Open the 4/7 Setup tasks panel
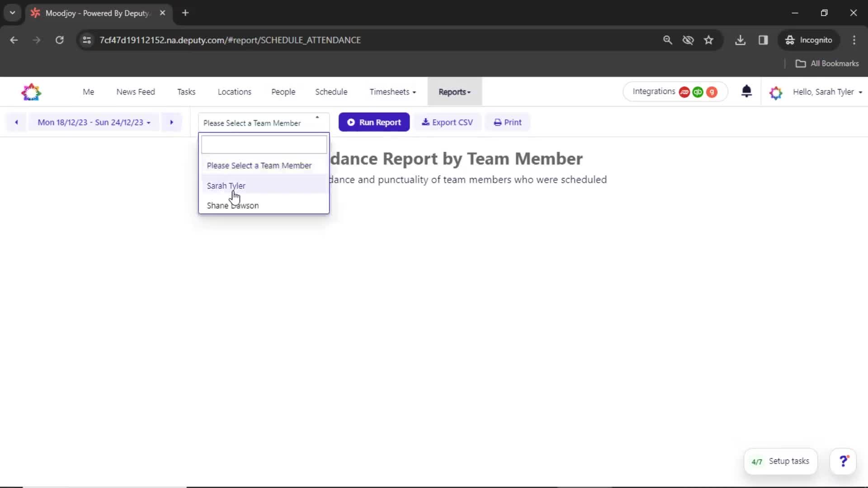 click(780, 461)
